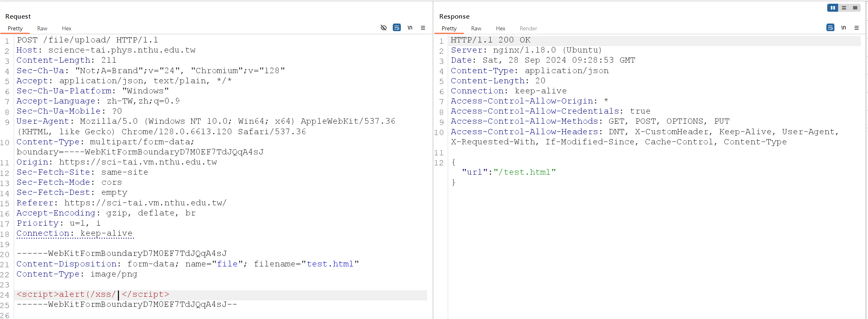This screenshot has width=868, height=319.
Task: Click the 'Access-Control-Allow-Credentials: true' header
Action: [551, 111]
